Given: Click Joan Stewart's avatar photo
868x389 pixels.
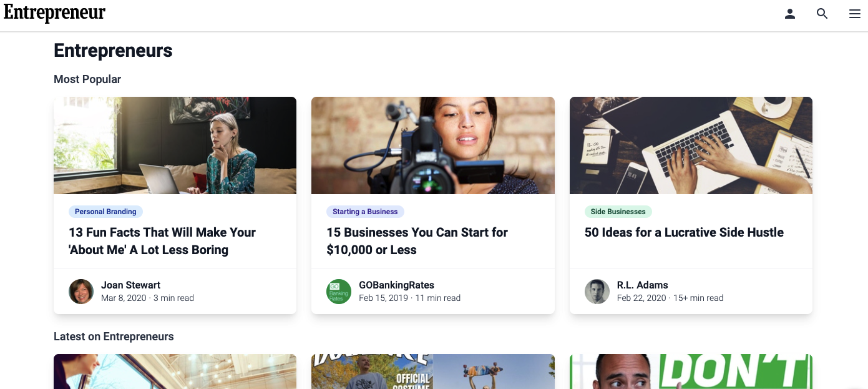Looking at the screenshot, I should [81, 292].
